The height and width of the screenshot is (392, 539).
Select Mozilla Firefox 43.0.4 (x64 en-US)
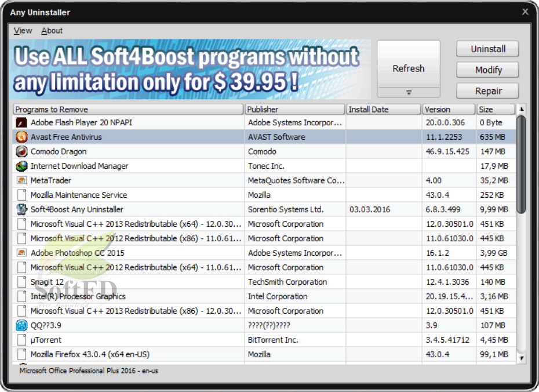click(264, 354)
